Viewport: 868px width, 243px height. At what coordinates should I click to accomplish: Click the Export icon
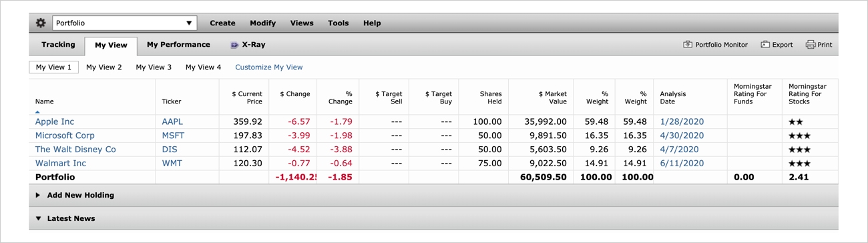[765, 45]
